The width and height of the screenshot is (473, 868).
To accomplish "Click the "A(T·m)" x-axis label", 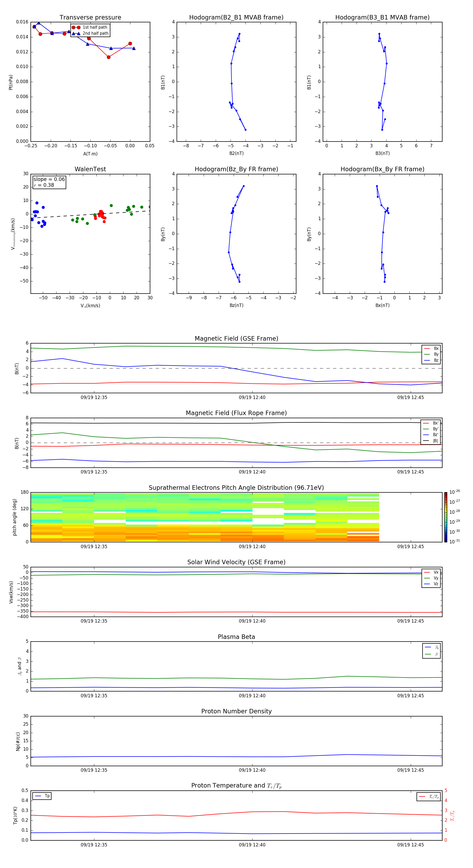I will pos(90,154).
